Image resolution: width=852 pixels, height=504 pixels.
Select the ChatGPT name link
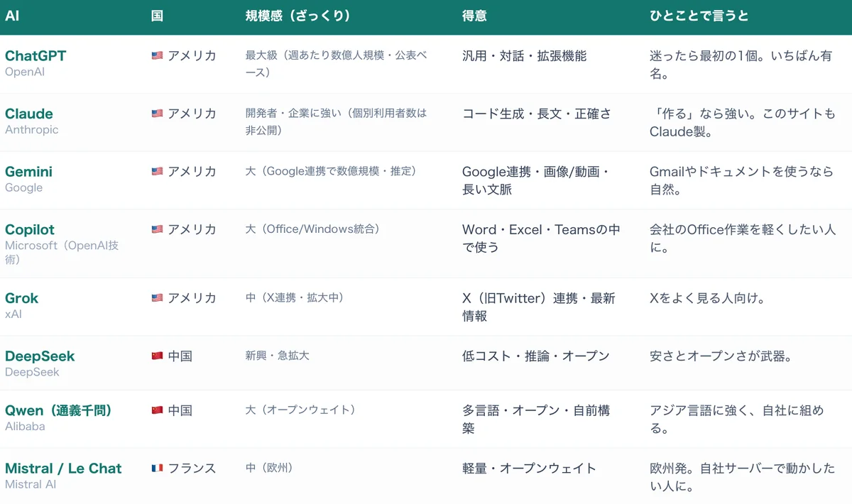tap(35, 55)
